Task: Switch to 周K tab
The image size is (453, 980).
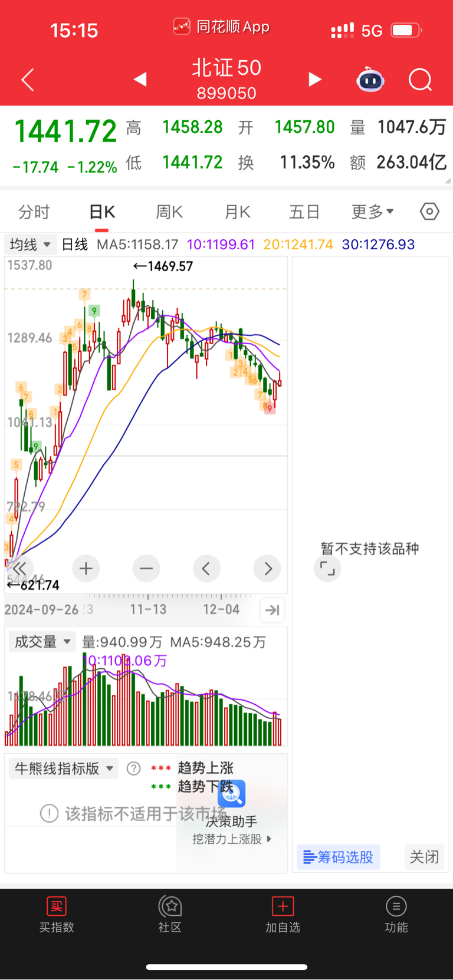Action: 169,212
